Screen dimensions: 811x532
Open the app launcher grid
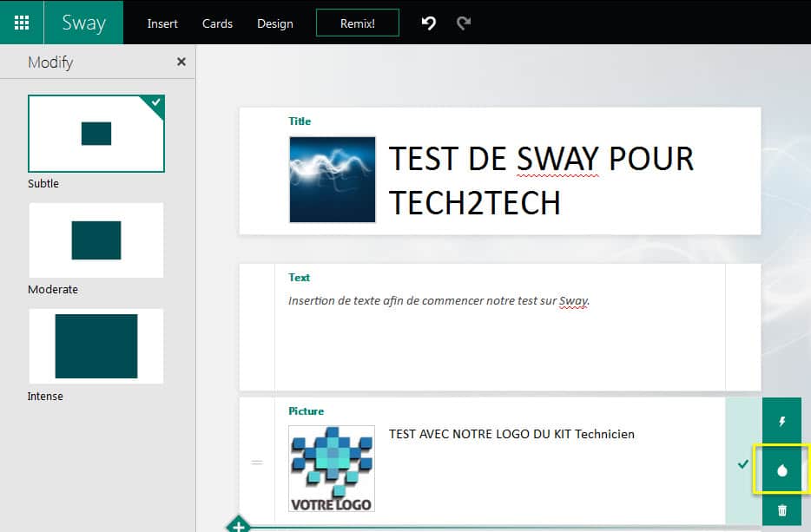tap(22, 23)
